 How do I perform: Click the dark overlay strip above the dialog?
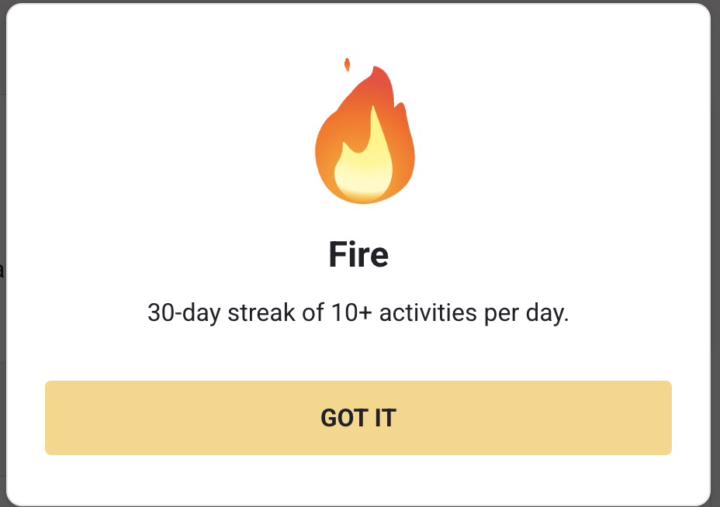tap(360, 1)
